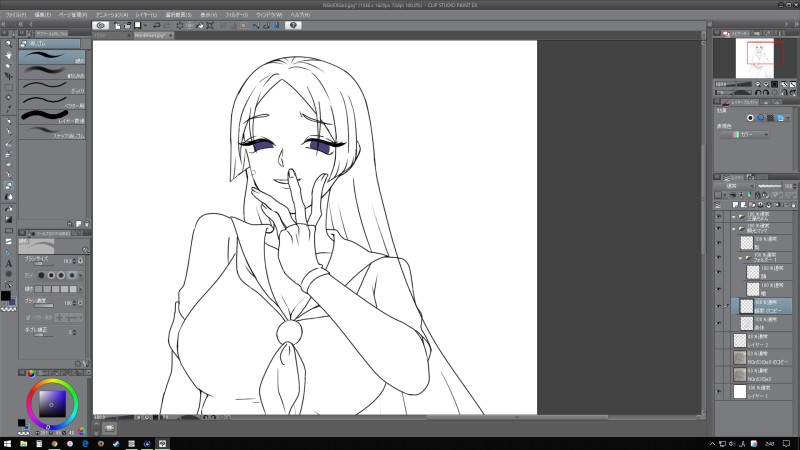Toggle visibility of second layer folder
The width and height of the screenshot is (800, 450).
719,229
